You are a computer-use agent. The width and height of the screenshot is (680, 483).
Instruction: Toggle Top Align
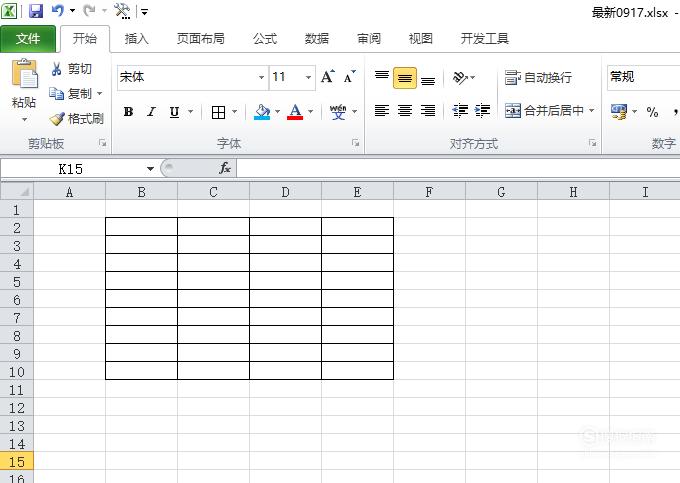[x=382, y=77]
